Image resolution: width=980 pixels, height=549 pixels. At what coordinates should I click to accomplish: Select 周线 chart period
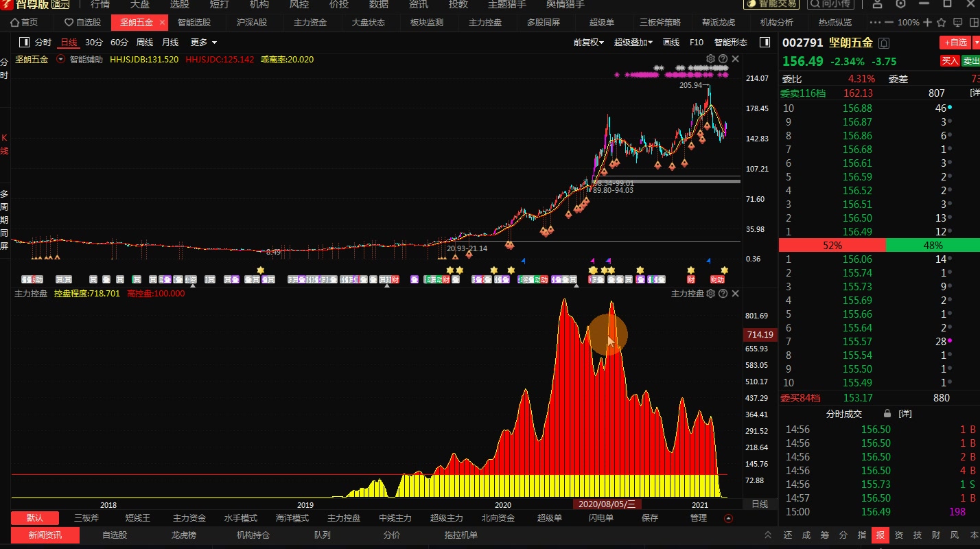coord(145,43)
